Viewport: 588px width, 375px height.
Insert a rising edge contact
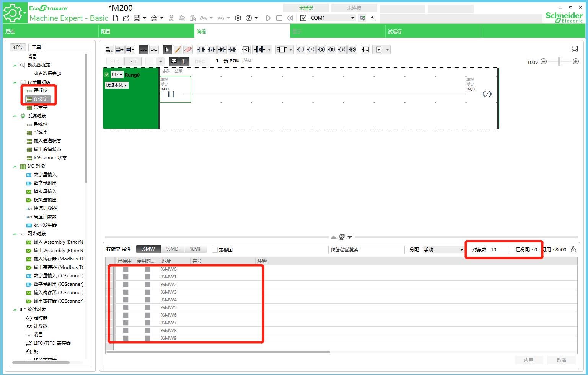pyautogui.click(x=222, y=49)
